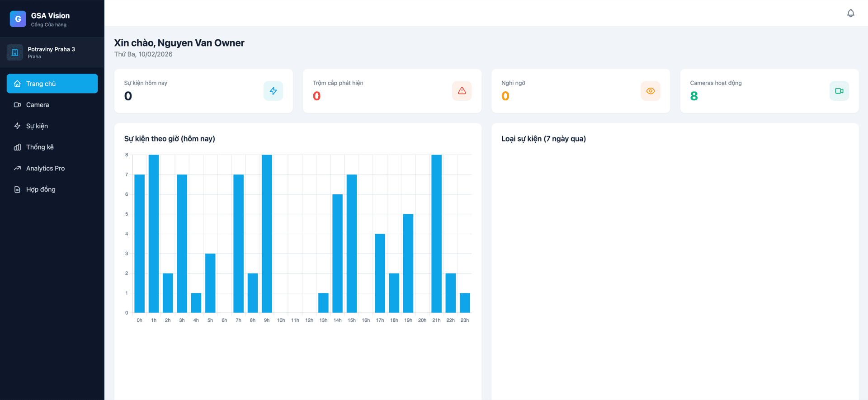Click the warning triangle on Trộm cắp card
The width and height of the screenshot is (868, 400).
click(x=462, y=91)
